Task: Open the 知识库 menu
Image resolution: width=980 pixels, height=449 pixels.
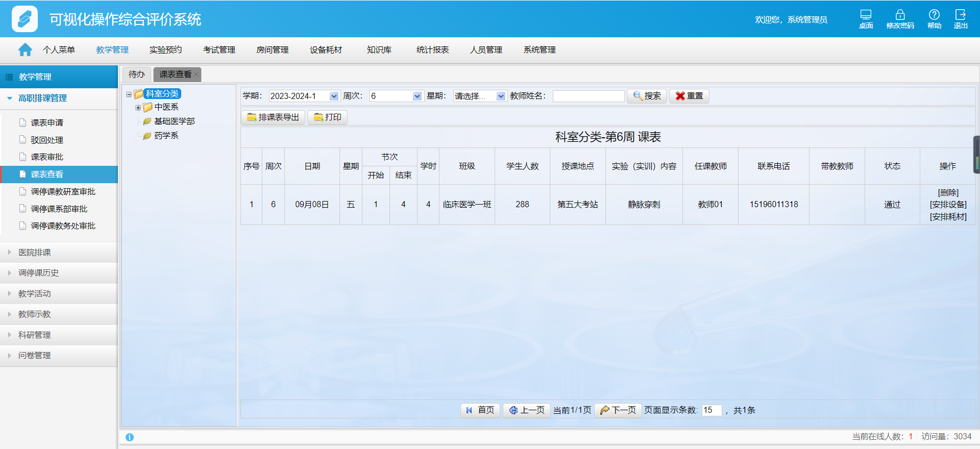Action: [x=379, y=49]
